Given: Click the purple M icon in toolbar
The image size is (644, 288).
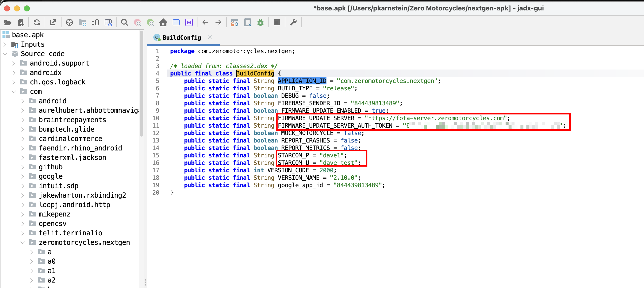Looking at the screenshot, I should (189, 23).
